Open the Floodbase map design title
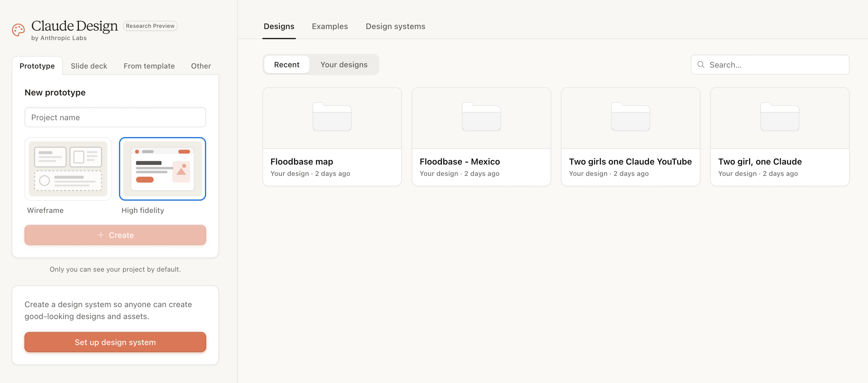The image size is (868, 383). (302, 162)
